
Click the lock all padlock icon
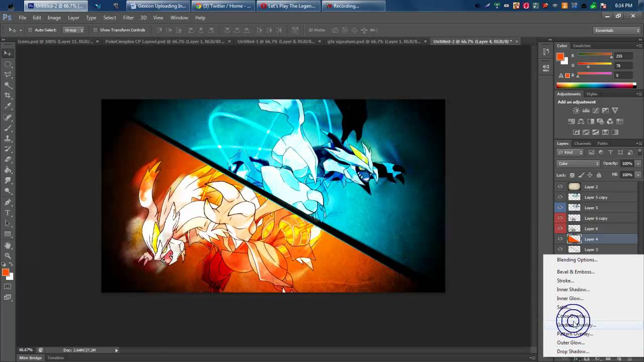coord(599,175)
